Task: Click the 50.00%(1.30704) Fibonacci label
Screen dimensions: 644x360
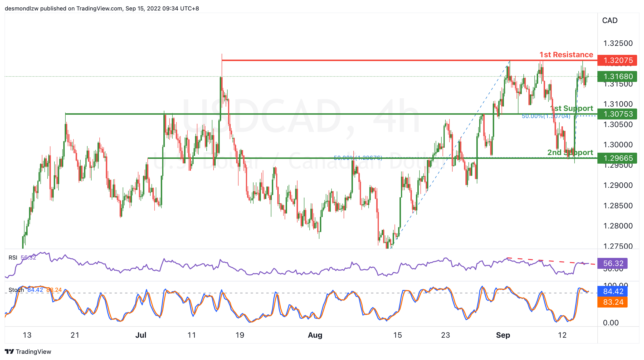Action: coord(546,116)
